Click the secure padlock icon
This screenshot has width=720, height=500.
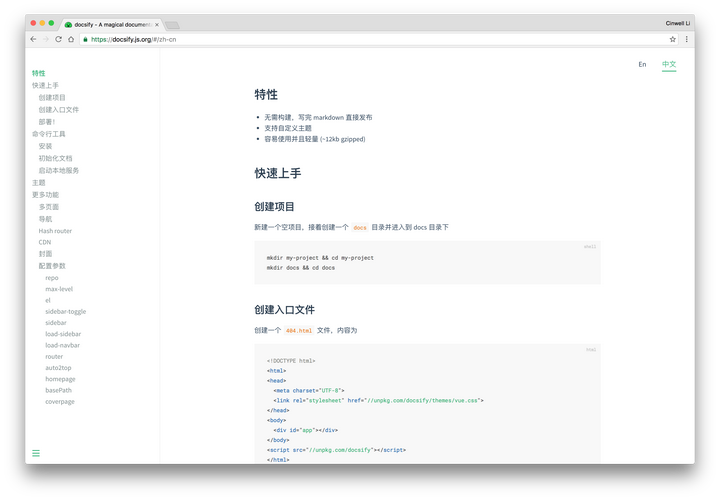click(x=85, y=39)
